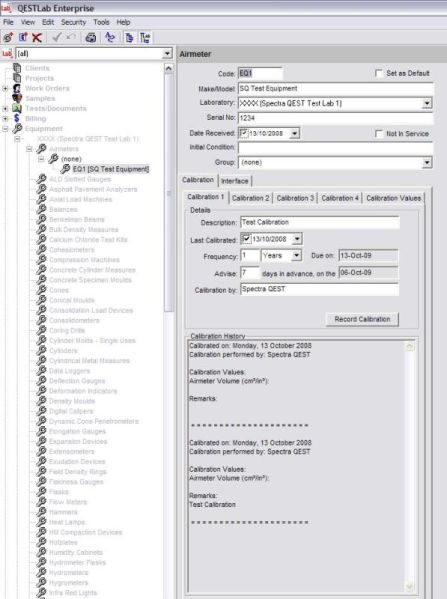Click the Calibration History scroll down arrow
The width and height of the screenshot is (447, 599).
coord(410,586)
